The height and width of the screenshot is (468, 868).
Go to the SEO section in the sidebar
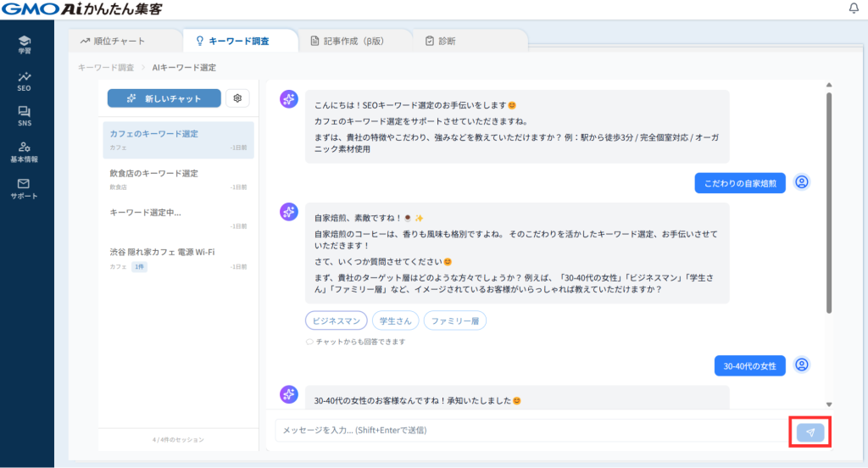click(24, 81)
